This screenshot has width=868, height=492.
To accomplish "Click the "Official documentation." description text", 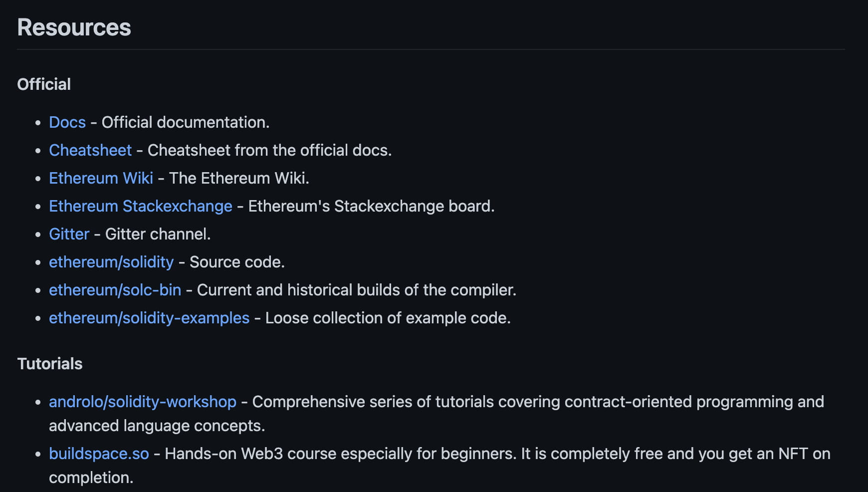I will pyautogui.click(x=186, y=122).
